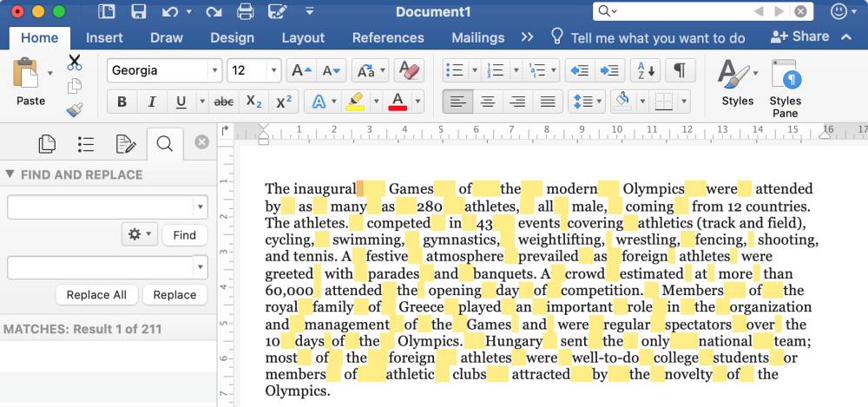Click the Replace button
Screen dimensions: 868x407
[174, 294]
